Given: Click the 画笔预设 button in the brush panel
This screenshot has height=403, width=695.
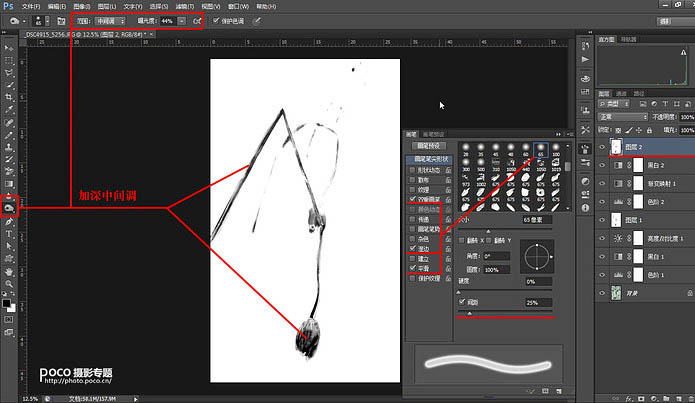Looking at the screenshot, I should [x=429, y=145].
